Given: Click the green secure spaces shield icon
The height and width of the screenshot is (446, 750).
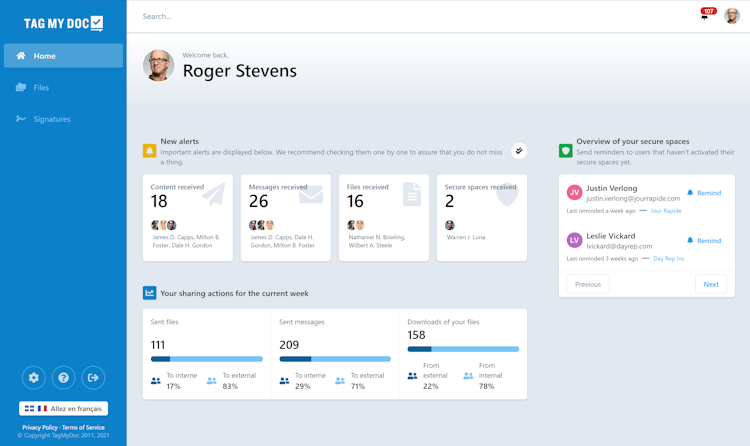Looking at the screenshot, I should pyautogui.click(x=565, y=151).
